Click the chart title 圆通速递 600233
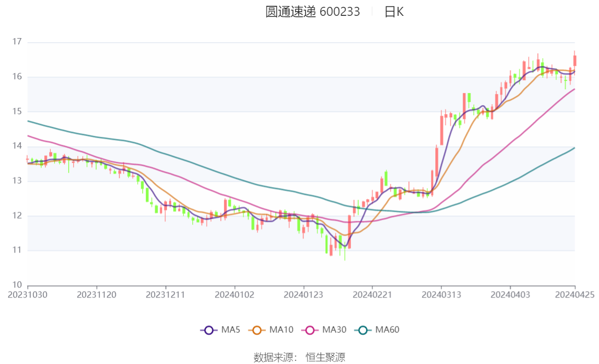This screenshot has width=599, height=364. tap(313, 12)
